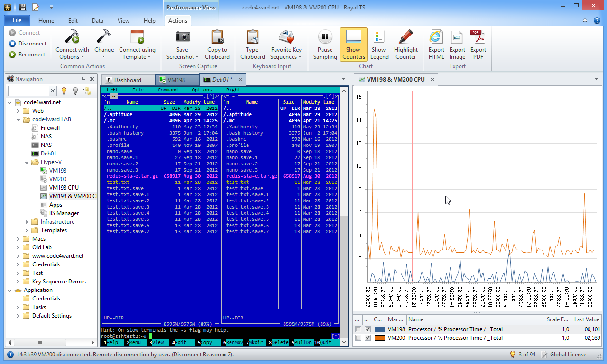Select the VM198 CPU performance item
This screenshot has height=364, width=607.
coord(59,188)
